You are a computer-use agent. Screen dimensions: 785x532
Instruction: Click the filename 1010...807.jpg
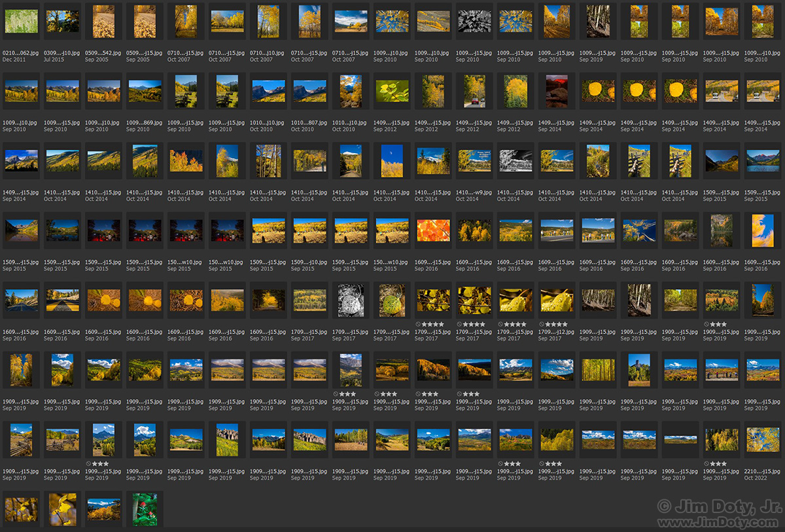click(310, 122)
